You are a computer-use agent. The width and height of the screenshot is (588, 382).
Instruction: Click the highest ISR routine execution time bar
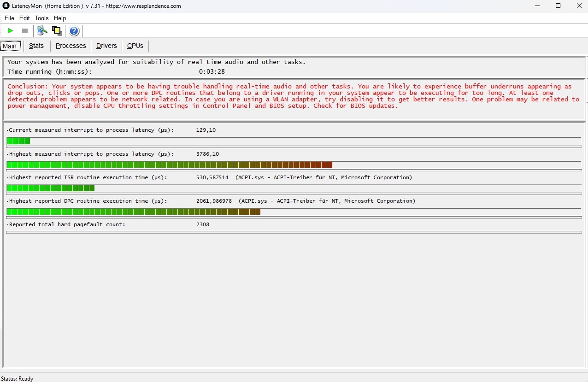[51, 188]
